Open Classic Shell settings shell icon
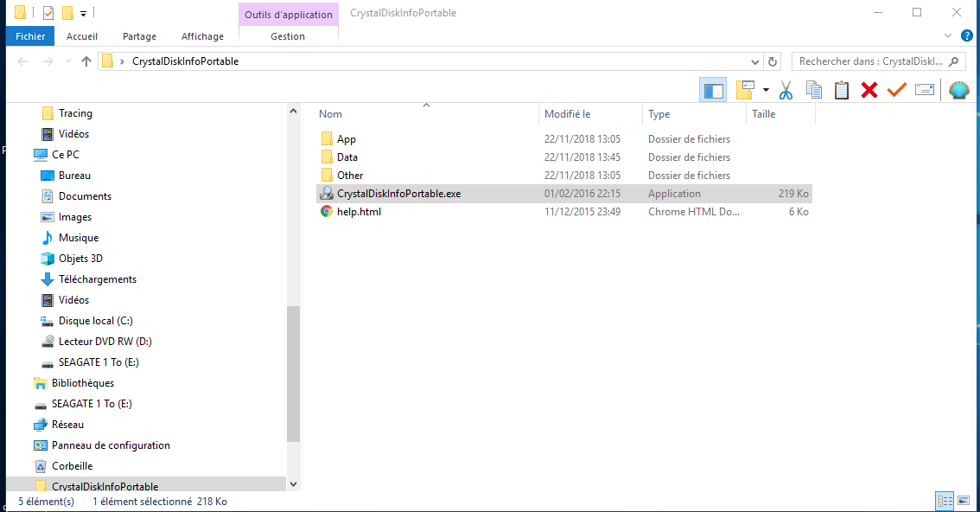The height and width of the screenshot is (512, 980). (x=958, y=90)
